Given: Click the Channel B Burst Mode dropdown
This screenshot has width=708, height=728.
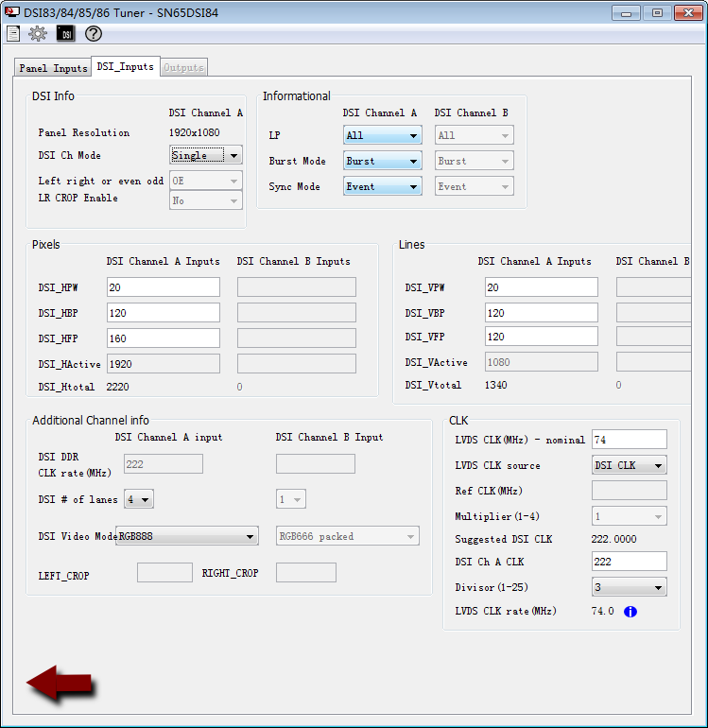Looking at the screenshot, I should [x=474, y=161].
